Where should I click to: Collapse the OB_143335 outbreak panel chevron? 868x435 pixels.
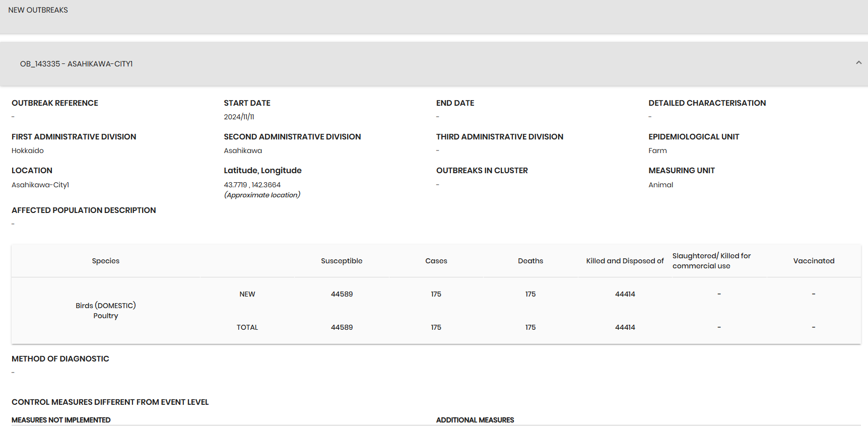coord(858,63)
